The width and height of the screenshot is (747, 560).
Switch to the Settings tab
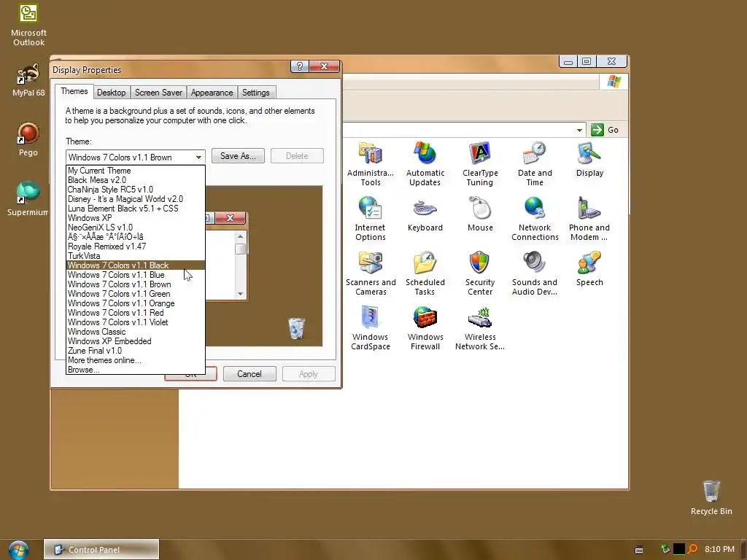pos(256,93)
